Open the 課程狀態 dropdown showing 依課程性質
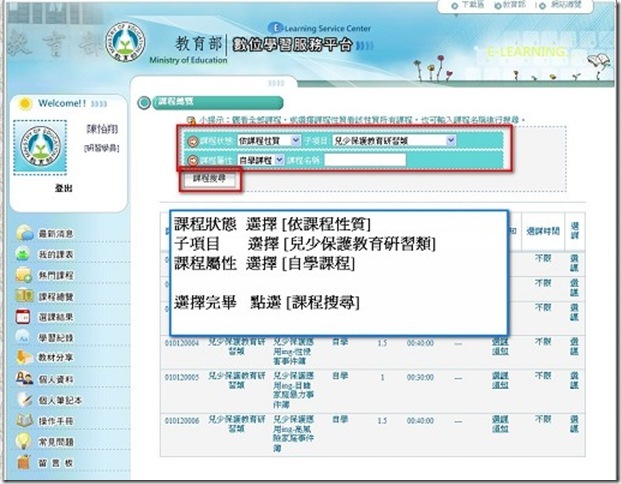This screenshot has height=484, width=621. [x=269, y=141]
